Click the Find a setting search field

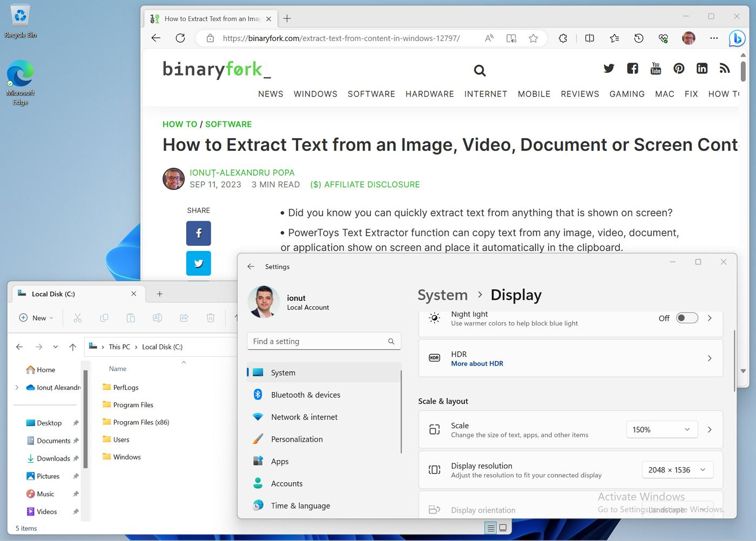[x=323, y=341]
